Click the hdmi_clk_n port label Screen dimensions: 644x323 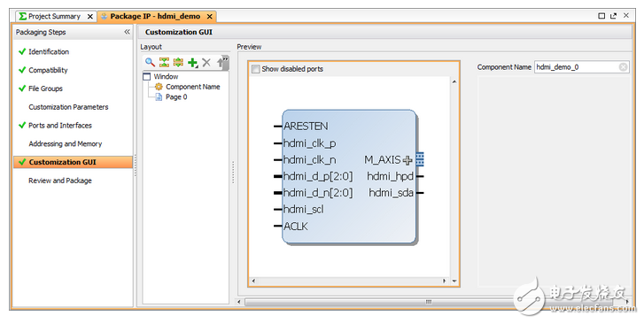[x=310, y=159]
